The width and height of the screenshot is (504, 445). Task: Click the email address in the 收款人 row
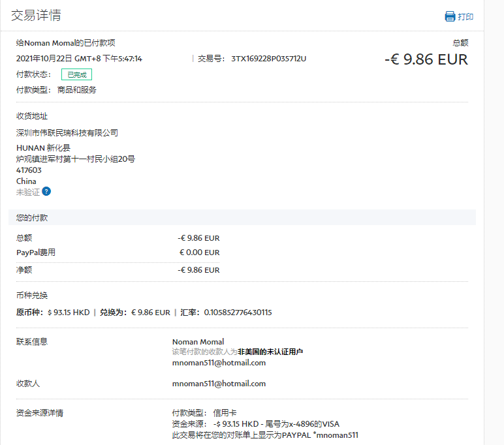219,384
